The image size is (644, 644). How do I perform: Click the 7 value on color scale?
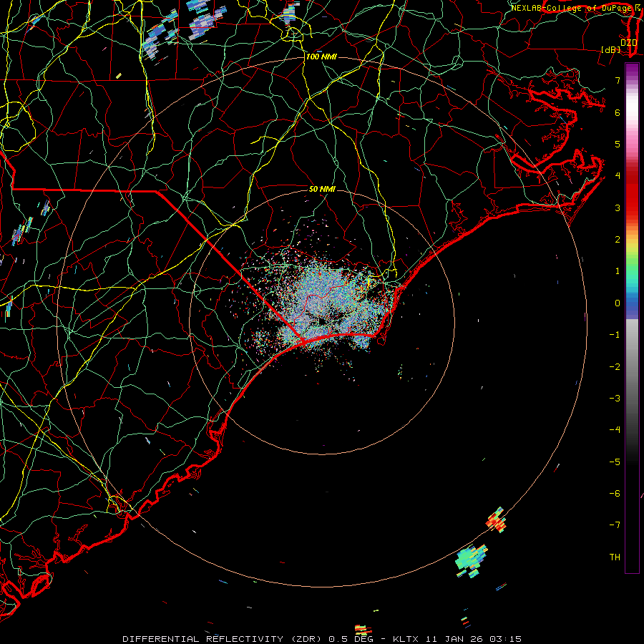[618, 80]
